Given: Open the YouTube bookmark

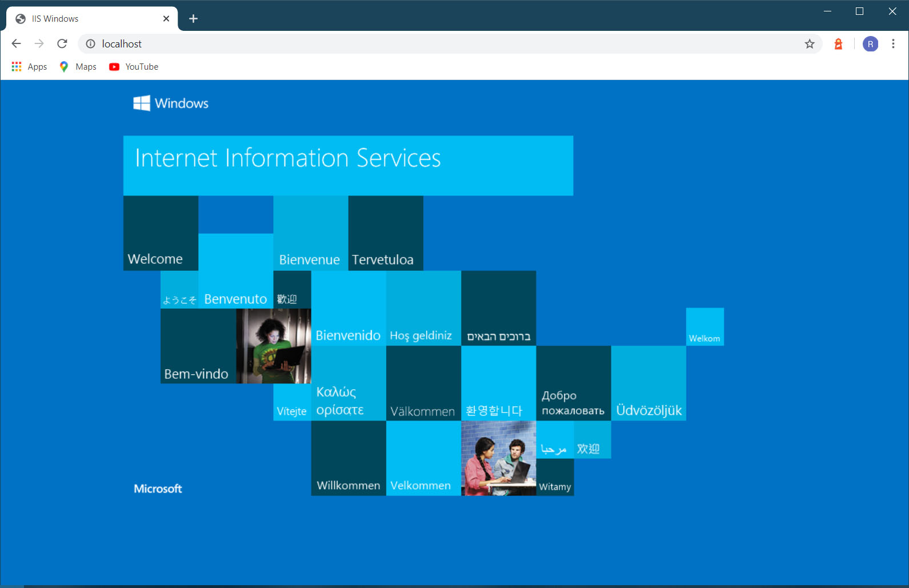Looking at the screenshot, I should click(x=134, y=67).
